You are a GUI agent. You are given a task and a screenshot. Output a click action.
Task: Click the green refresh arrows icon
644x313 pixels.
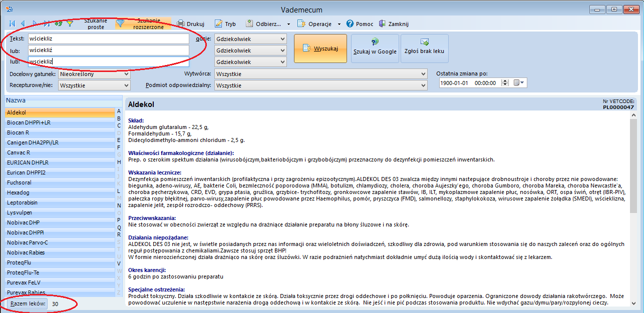coord(58,23)
